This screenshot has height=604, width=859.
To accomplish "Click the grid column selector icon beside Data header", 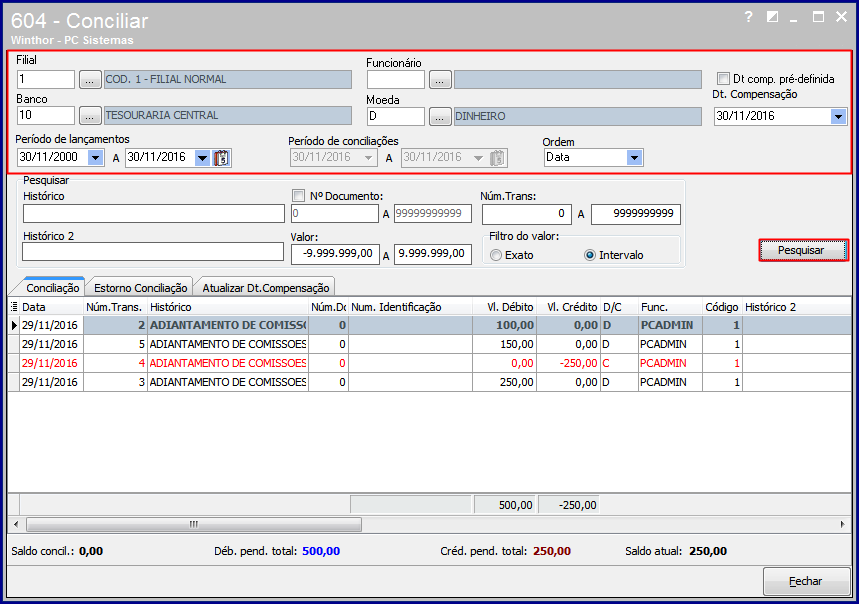I will tap(14, 307).
